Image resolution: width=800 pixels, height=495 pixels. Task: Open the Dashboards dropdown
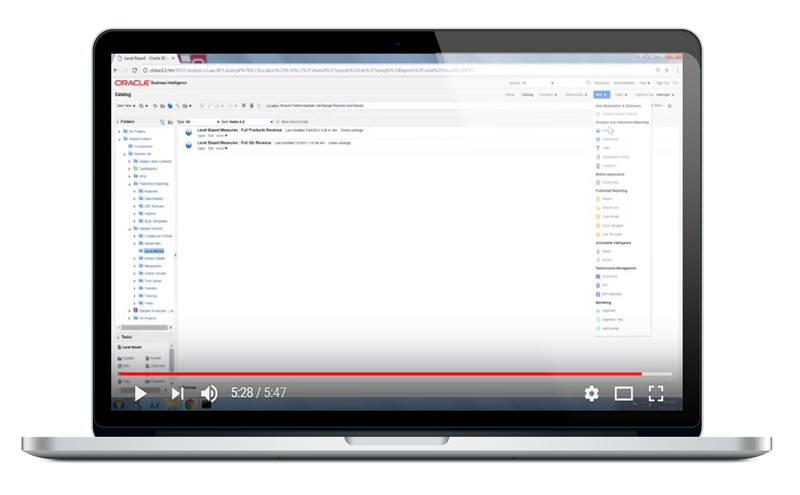[x=576, y=94]
